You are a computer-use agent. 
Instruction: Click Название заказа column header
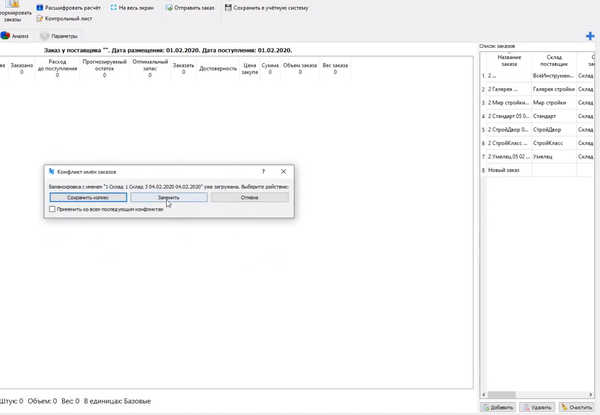click(x=509, y=60)
